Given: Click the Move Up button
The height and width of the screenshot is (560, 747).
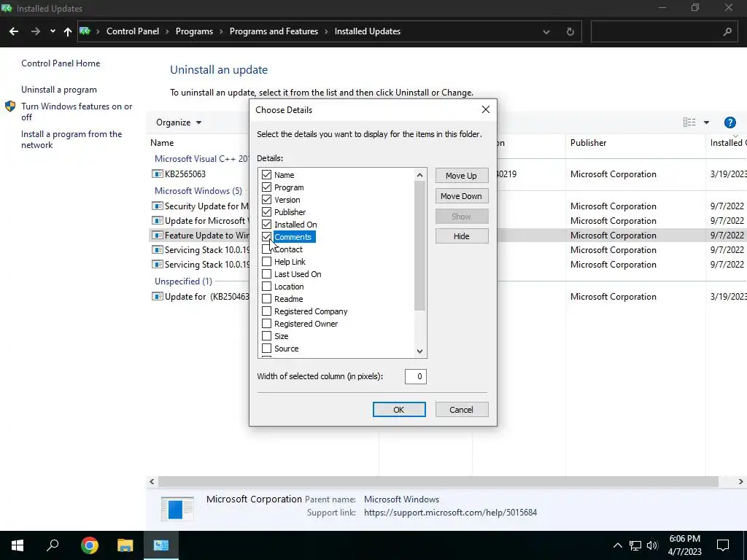Looking at the screenshot, I should pos(461,176).
